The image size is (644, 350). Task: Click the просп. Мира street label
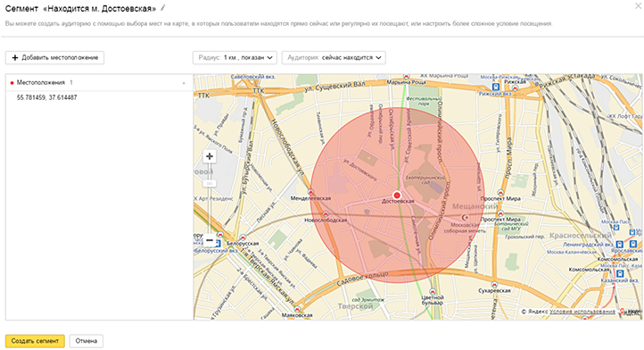tap(508, 158)
